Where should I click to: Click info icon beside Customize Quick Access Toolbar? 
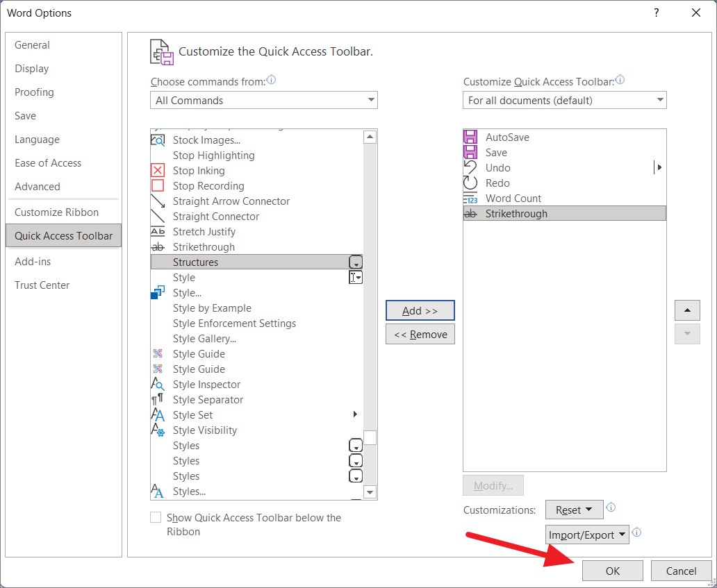620,80
